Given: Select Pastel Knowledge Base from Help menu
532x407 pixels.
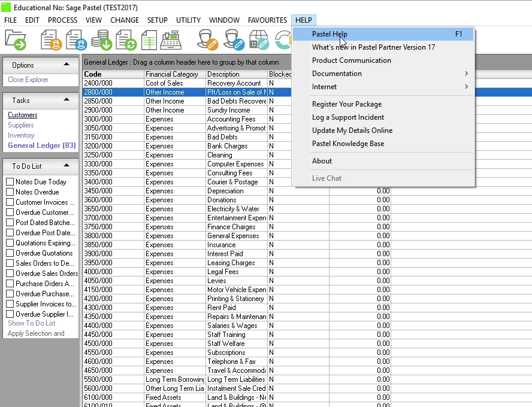Looking at the screenshot, I should tap(347, 144).
